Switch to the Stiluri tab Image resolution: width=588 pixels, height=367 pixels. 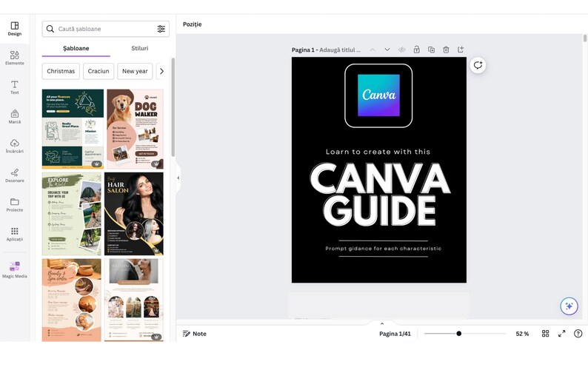pos(140,48)
